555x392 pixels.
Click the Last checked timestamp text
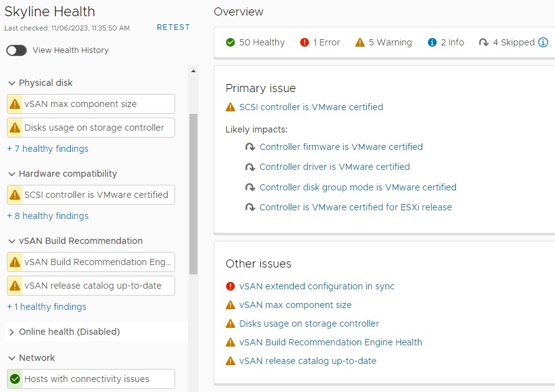pyautogui.click(x=67, y=28)
